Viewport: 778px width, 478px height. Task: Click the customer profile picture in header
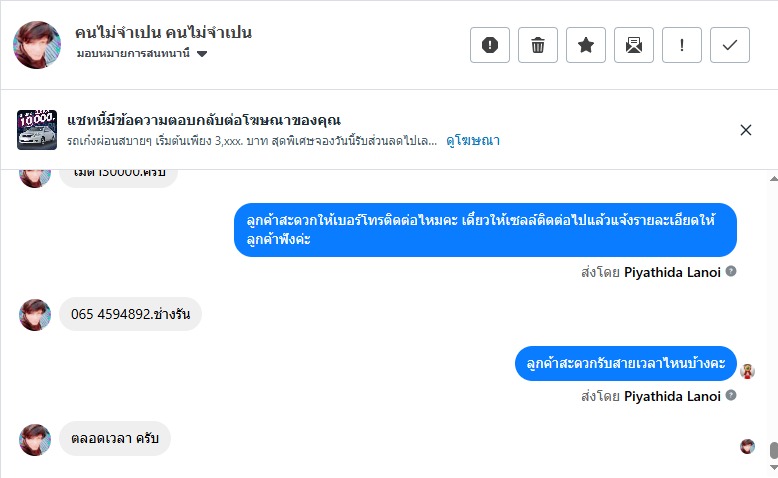coord(37,44)
